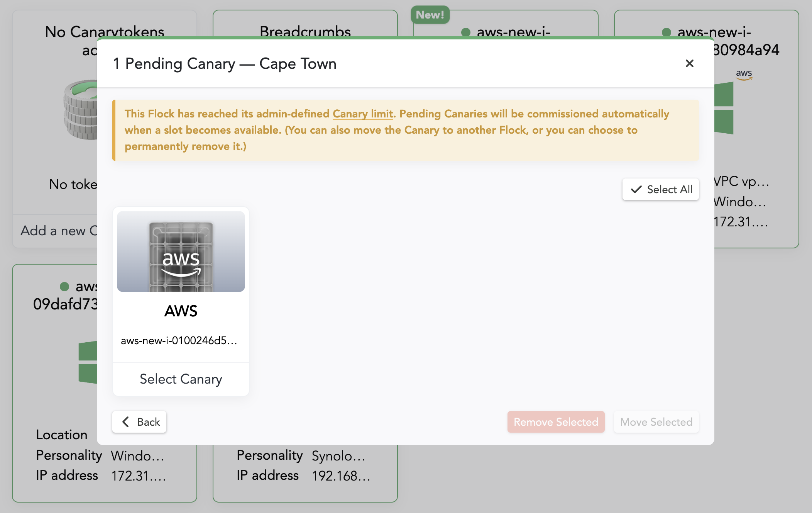Click the AWS card title text
The width and height of the screenshot is (812, 513).
[181, 311]
